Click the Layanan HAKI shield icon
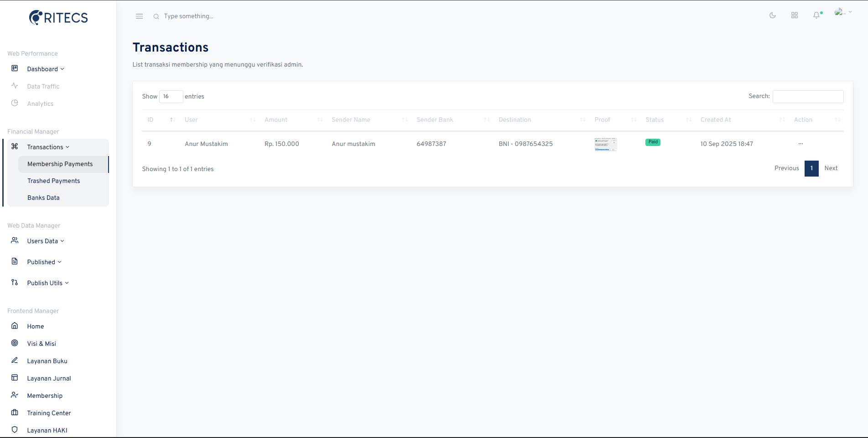The height and width of the screenshot is (438, 868). pos(15,430)
